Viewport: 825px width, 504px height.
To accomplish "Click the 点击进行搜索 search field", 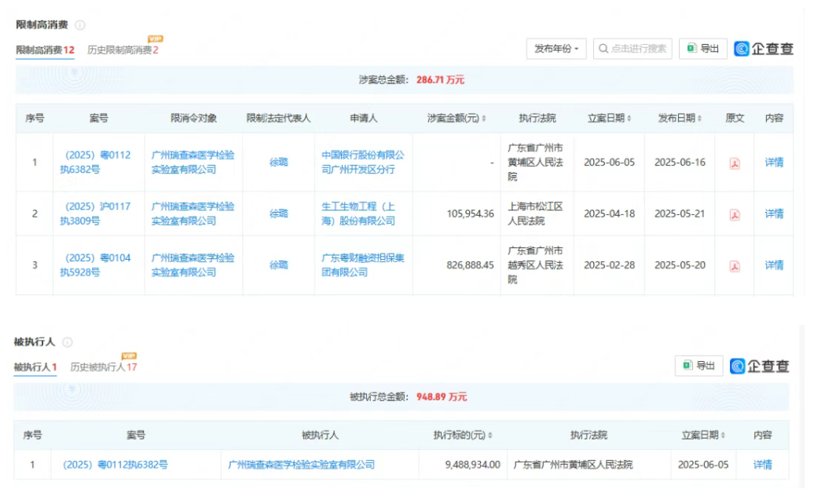I will coord(632,49).
